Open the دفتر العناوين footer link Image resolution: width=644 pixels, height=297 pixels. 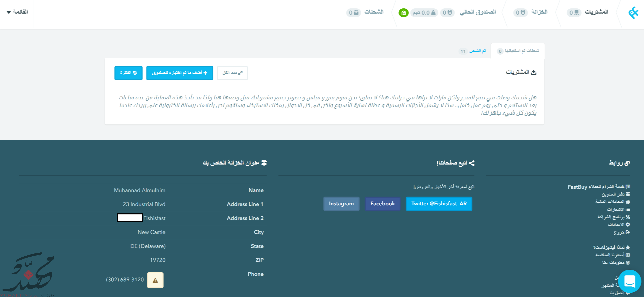coord(615,194)
